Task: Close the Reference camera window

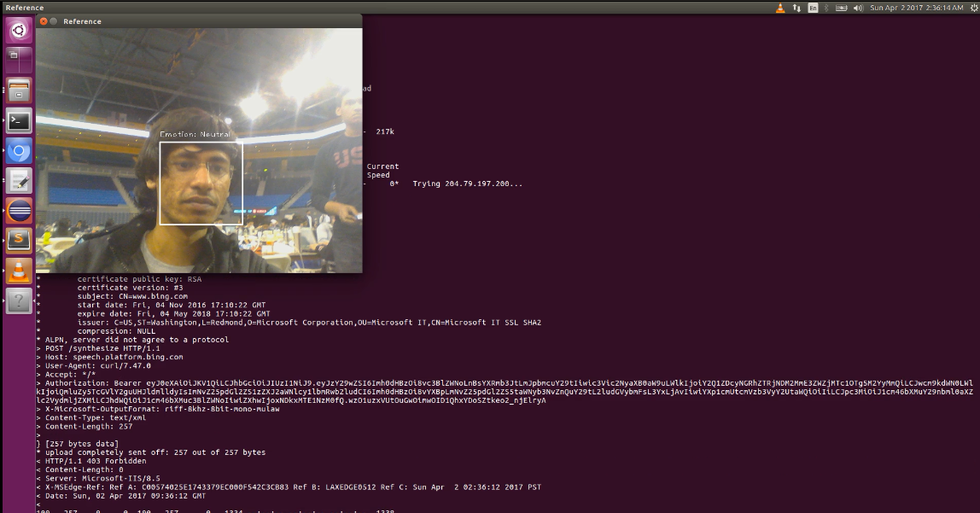Action: click(44, 21)
